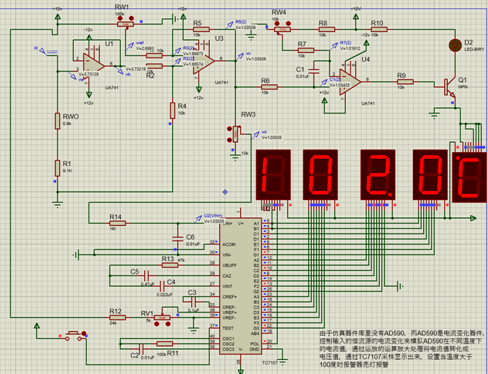The image size is (488, 374).
Task: Select the Q1 NPN transistor
Action: 449,87
